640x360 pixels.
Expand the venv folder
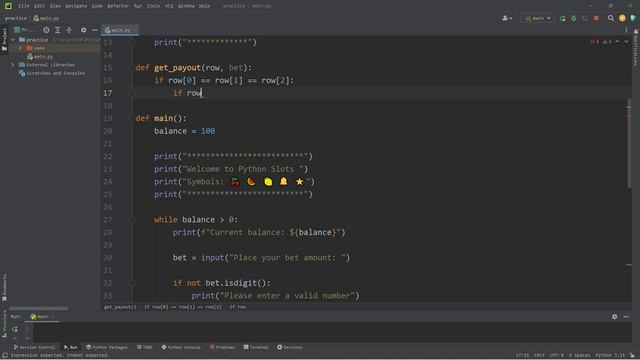[x=20, y=48]
